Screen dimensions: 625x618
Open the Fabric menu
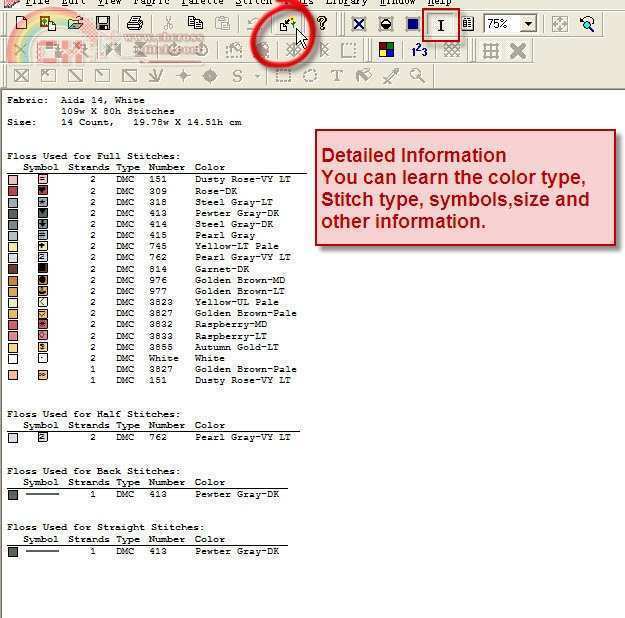pos(151,2)
